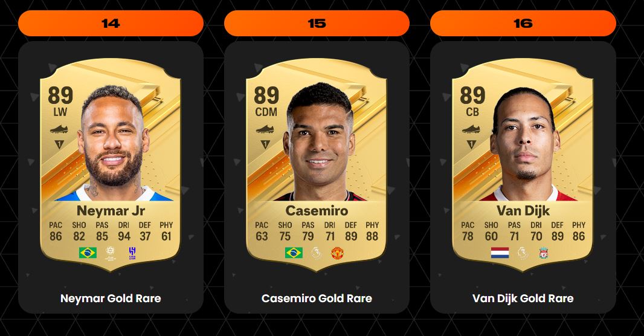Click the Brazil flag on Casemiro's card
This screenshot has height=336, width=644.
(294, 252)
